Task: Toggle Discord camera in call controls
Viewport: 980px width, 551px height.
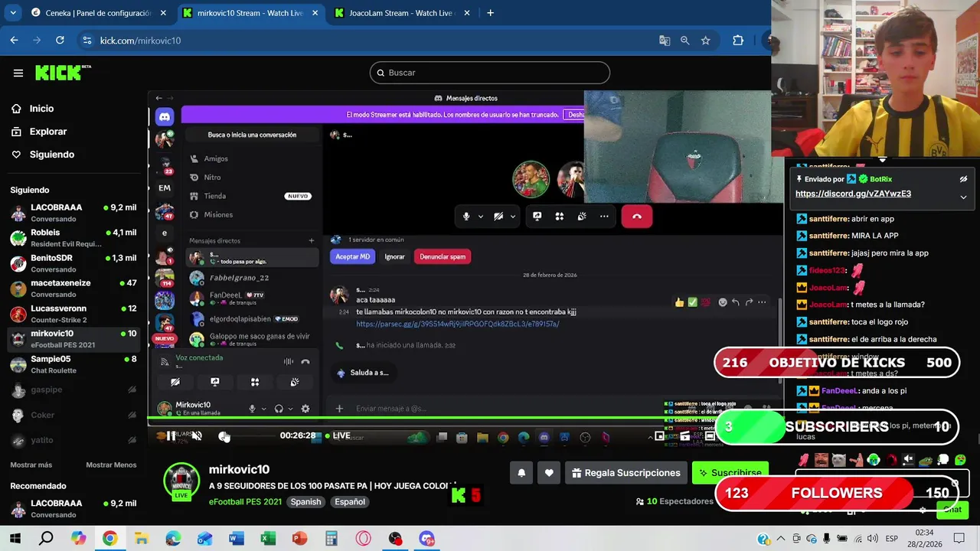Action: coord(498,217)
